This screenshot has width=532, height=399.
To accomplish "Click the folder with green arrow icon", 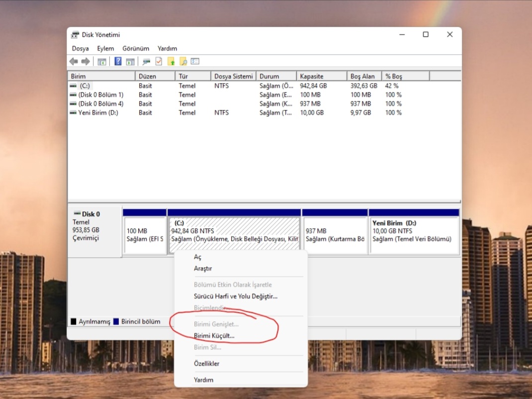I will click(171, 62).
